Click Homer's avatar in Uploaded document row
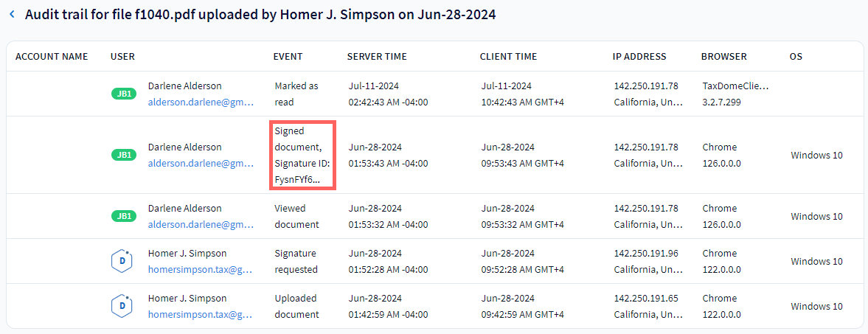The height and width of the screenshot is (334, 868). pos(122,306)
